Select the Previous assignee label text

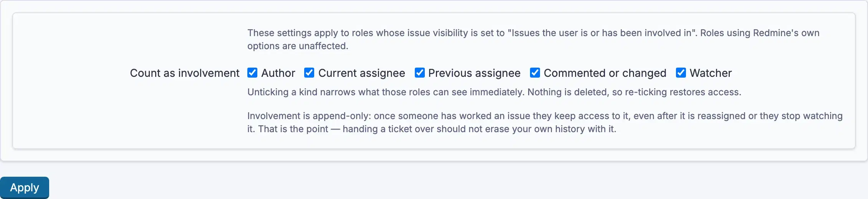pyautogui.click(x=474, y=73)
